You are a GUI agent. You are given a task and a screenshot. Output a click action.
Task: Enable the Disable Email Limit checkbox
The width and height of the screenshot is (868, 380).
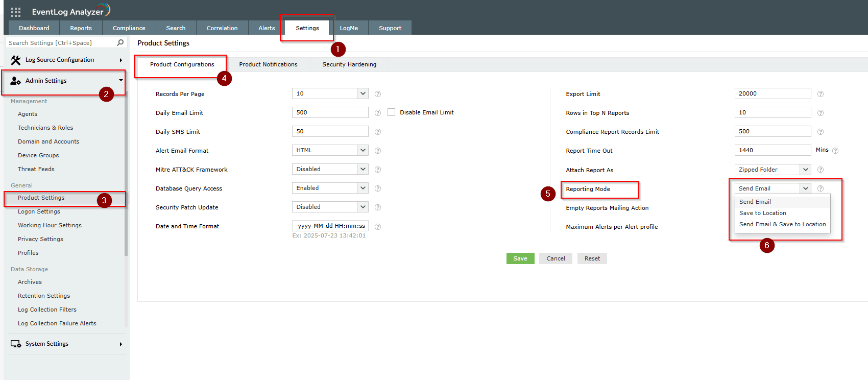(x=392, y=112)
